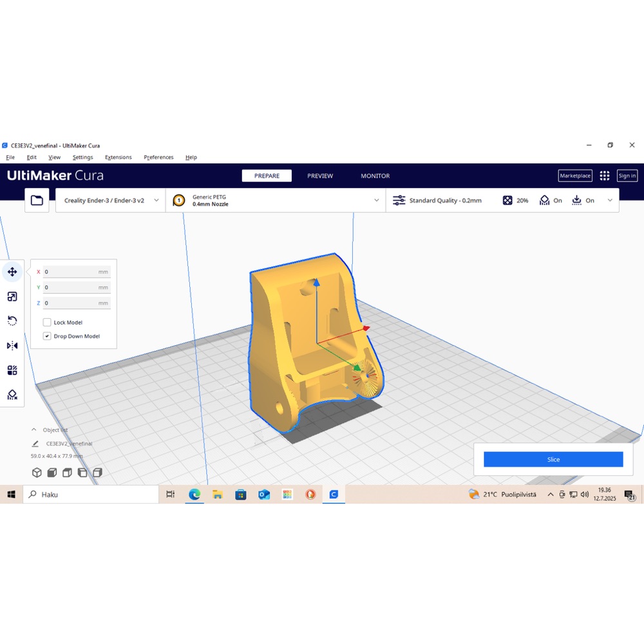Open the Settings menu
This screenshot has width=644, height=644.
tap(82, 157)
